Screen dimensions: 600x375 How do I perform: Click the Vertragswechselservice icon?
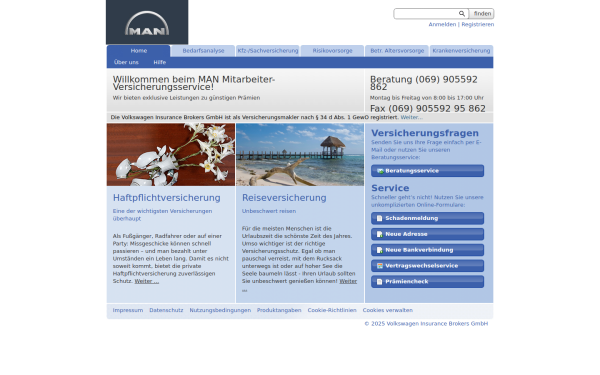(380, 266)
